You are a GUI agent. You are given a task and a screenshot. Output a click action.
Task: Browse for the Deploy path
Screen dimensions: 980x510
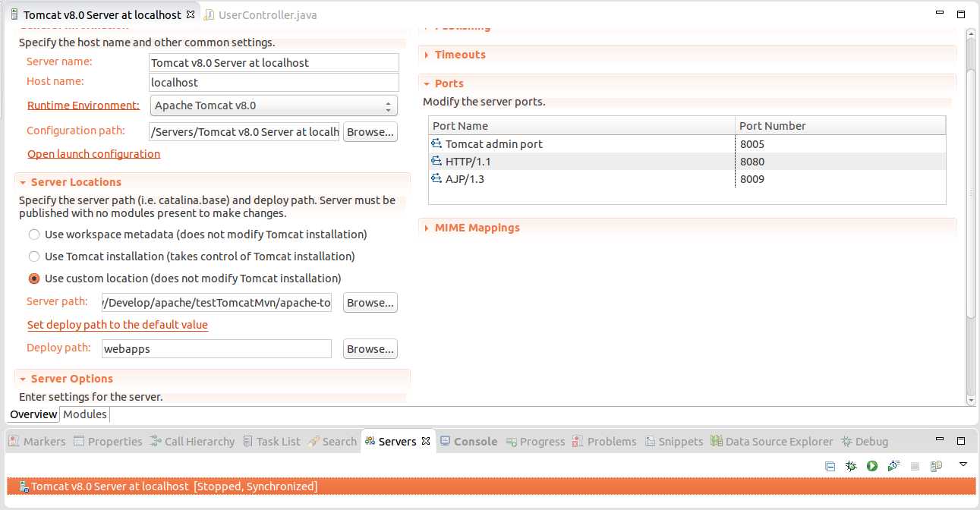pyautogui.click(x=370, y=349)
